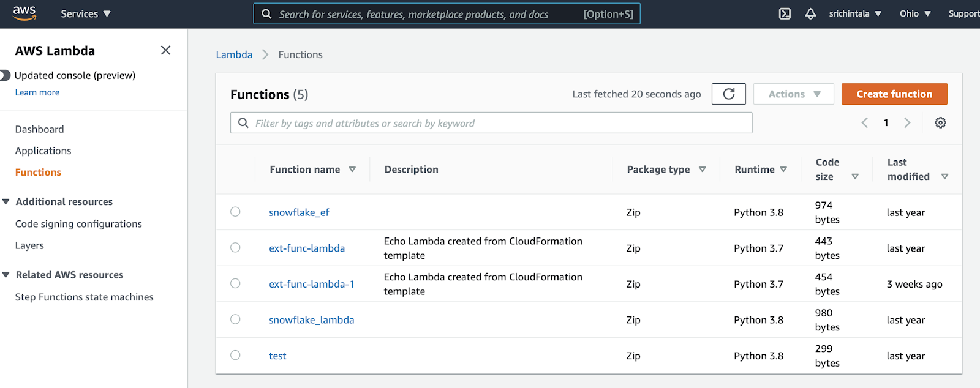Click the AWS logo home icon
Viewport: 980px width, 388px height.
[24, 13]
